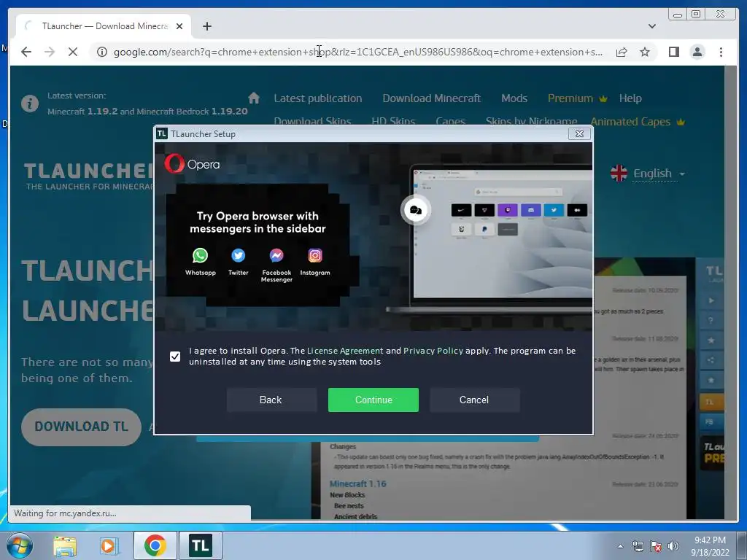Close the TLauncher Setup dialog

(x=579, y=134)
